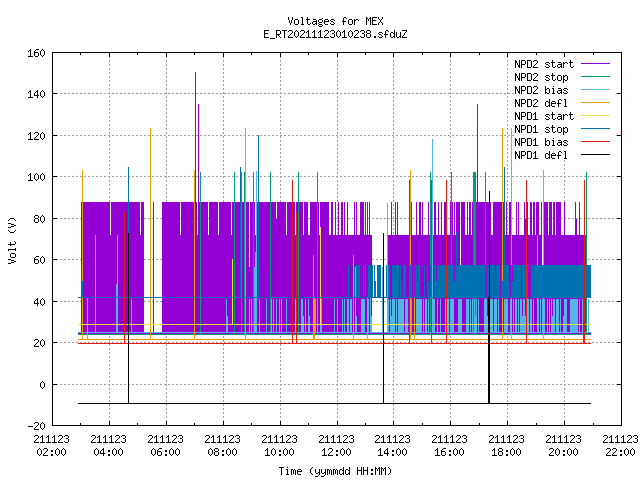Click the 211123 22:00 time tick label
The image size is (640, 480).
pyautogui.click(x=620, y=446)
